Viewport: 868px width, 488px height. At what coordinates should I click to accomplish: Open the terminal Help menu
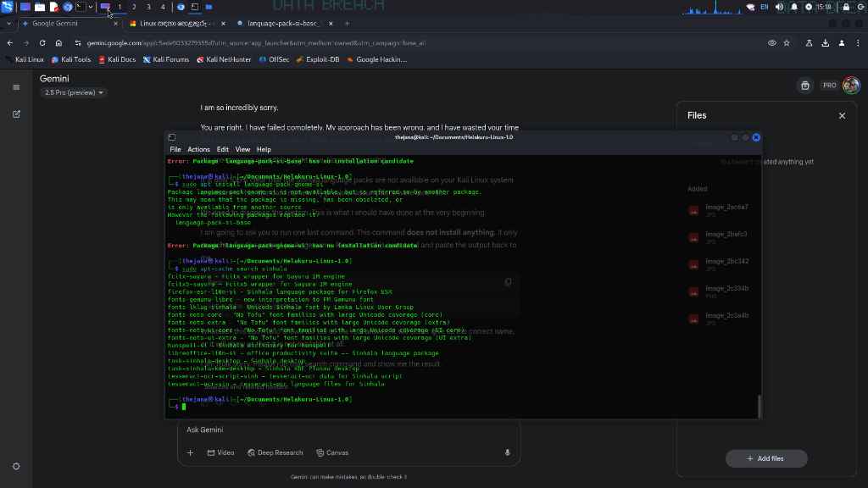264,149
